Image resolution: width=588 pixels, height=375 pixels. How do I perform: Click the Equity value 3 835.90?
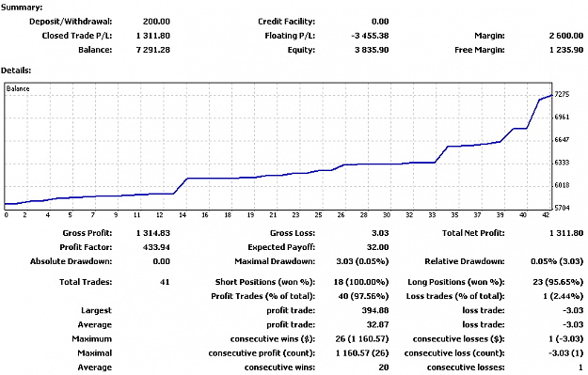(x=372, y=50)
